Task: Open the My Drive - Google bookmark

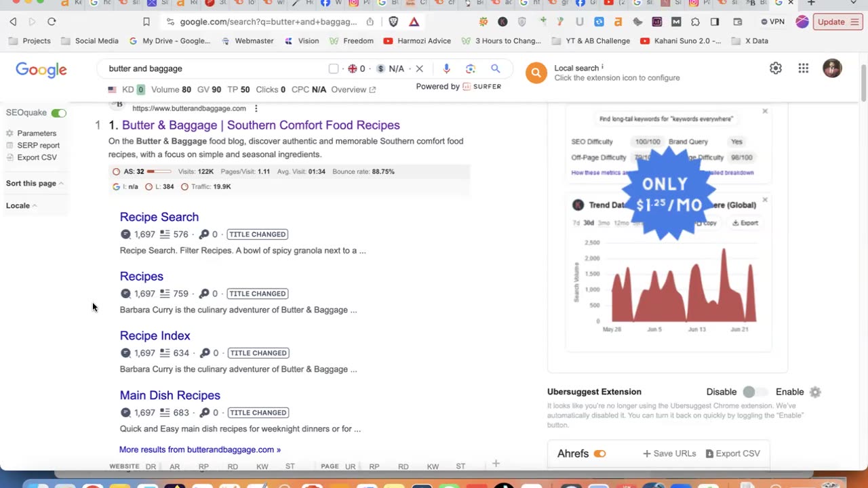Action: (170, 41)
